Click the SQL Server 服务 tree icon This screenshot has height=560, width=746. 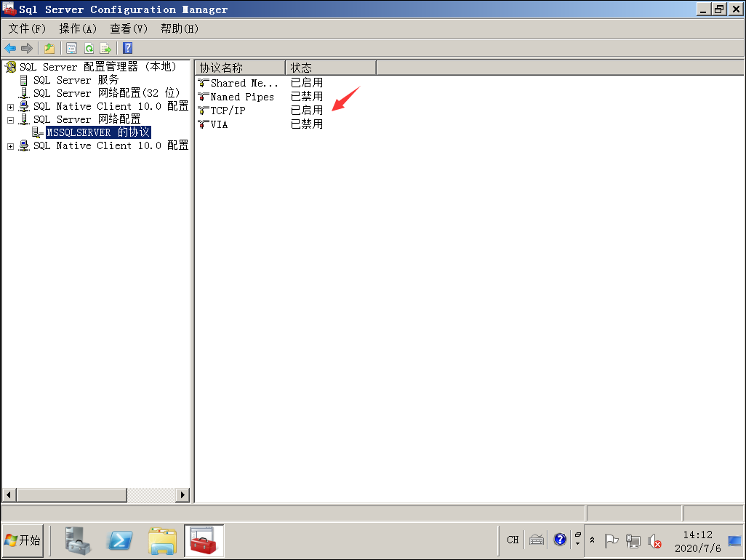click(x=24, y=80)
